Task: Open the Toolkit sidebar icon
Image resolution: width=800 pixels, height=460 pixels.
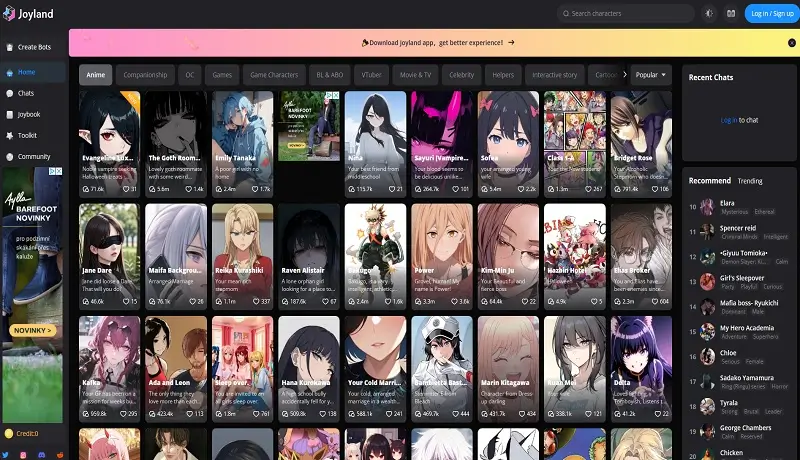Action: click(10, 135)
